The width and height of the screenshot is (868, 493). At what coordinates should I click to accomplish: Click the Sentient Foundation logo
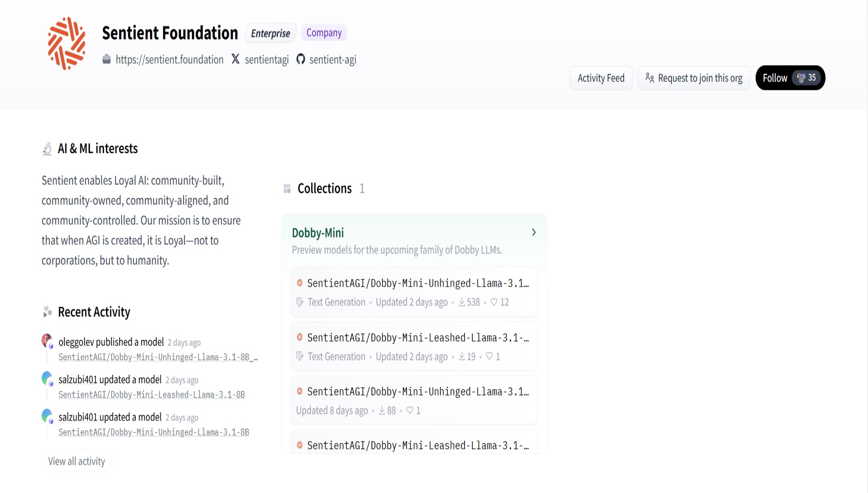click(67, 43)
